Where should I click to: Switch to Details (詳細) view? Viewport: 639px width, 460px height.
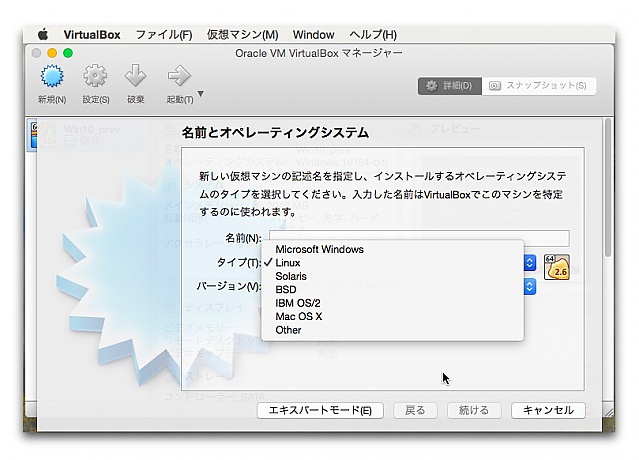(449, 86)
